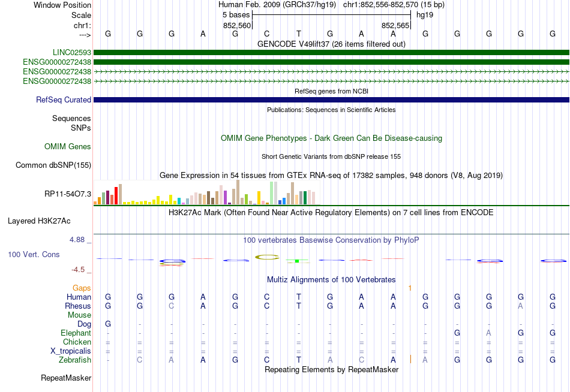Click the orange Gaps label
This screenshot has width=570, height=392.
(82, 288)
